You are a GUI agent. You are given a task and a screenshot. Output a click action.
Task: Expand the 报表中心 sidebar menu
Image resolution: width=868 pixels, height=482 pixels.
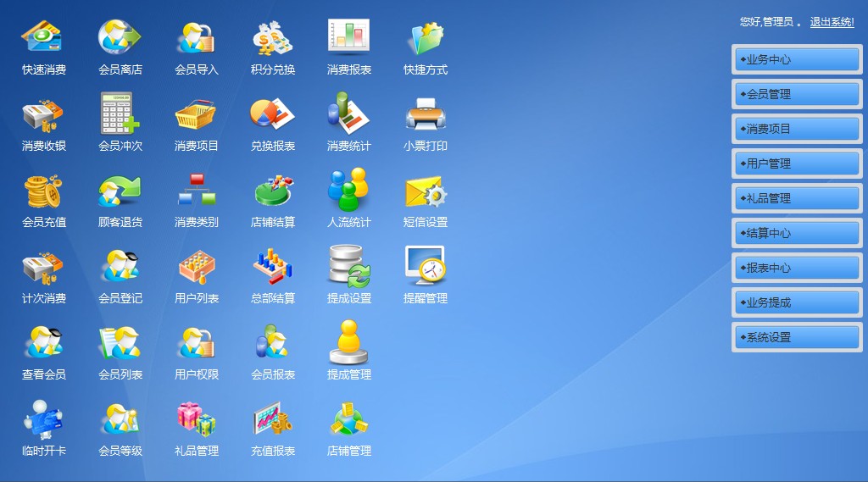(x=797, y=268)
